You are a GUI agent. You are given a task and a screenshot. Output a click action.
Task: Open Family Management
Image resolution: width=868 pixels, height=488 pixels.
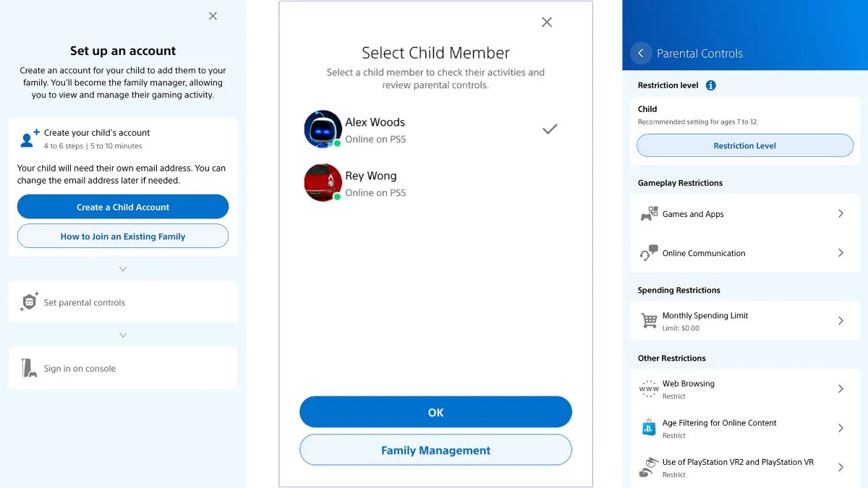click(x=435, y=450)
